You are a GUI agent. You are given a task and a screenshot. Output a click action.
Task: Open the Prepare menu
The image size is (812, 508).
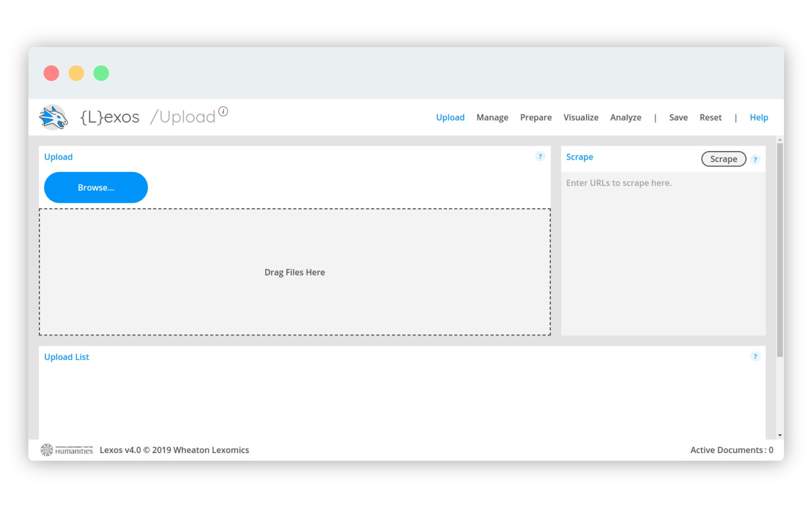pyautogui.click(x=536, y=117)
